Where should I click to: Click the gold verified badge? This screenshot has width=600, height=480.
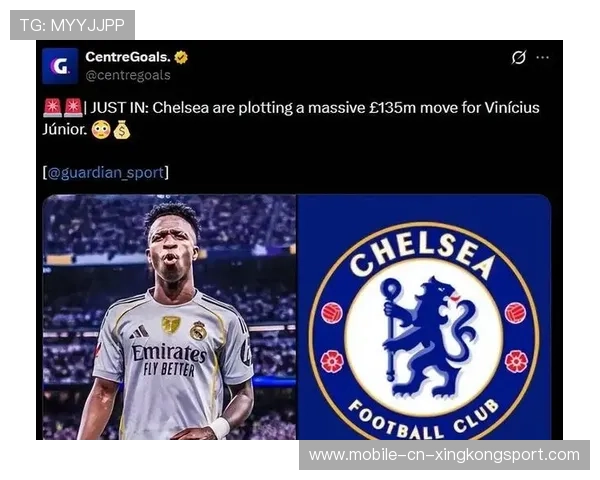(x=181, y=57)
